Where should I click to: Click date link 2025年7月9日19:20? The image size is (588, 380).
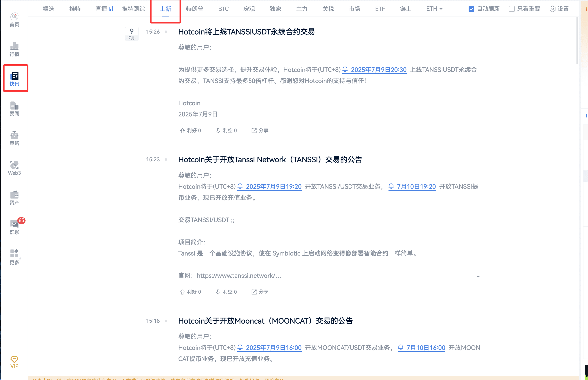coord(274,187)
